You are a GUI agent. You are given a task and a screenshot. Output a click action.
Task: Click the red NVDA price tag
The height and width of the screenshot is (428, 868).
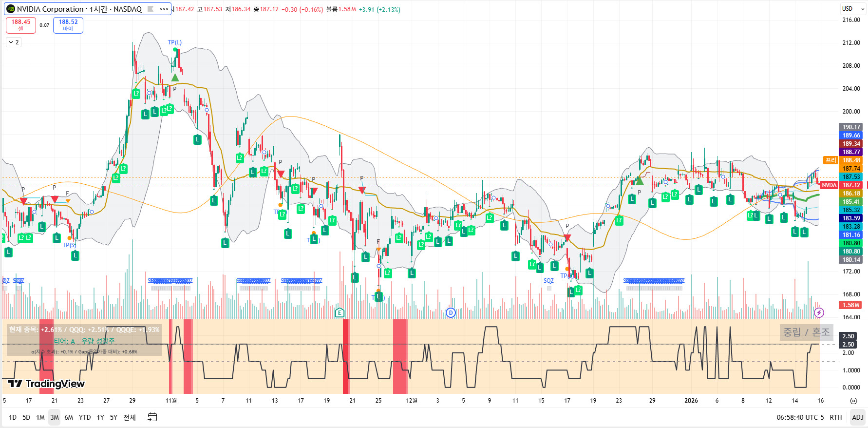pyautogui.click(x=829, y=185)
